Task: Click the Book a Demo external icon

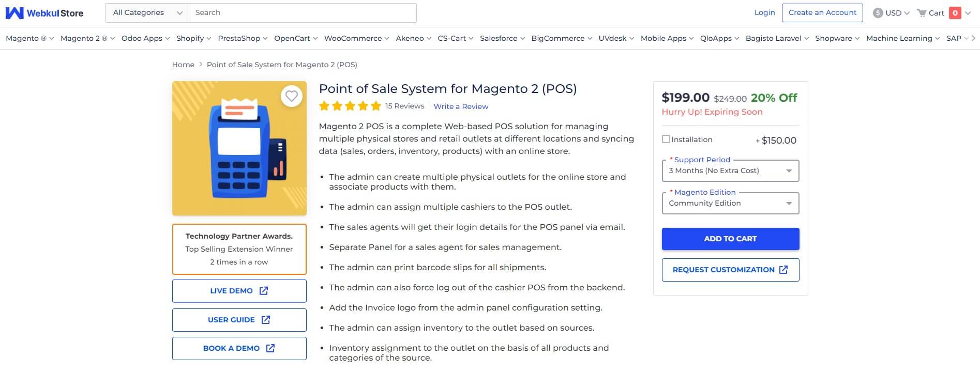Action: (x=270, y=348)
